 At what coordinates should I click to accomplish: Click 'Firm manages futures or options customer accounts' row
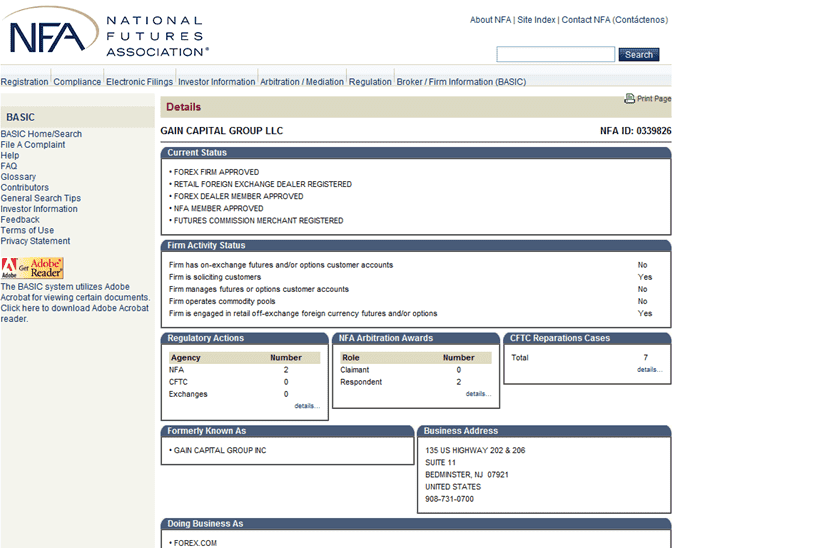pyautogui.click(x=411, y=289)
